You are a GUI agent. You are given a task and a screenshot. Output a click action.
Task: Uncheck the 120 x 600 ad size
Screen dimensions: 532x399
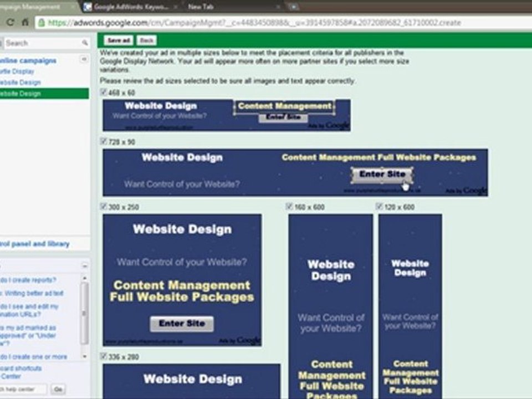pyautogui.click(x=379, y=206)
